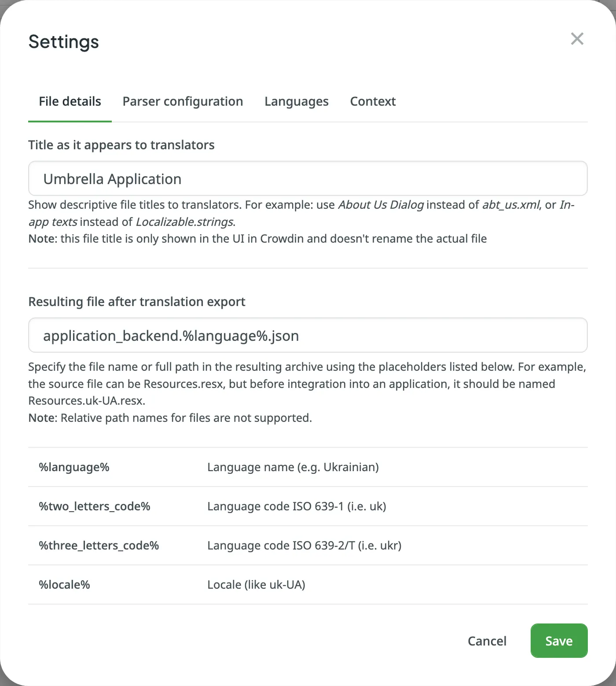Select the %three_letters_code% placeholder row
Screen dimensions: 616x686
(99, 546)
